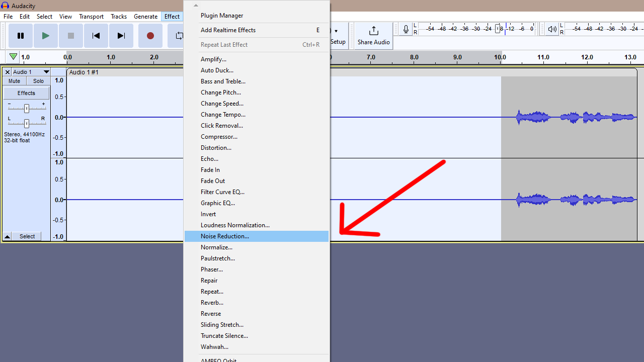The image size is (644, 362).
Task: Apply the Fade Out effect
Action: [257, 181]
